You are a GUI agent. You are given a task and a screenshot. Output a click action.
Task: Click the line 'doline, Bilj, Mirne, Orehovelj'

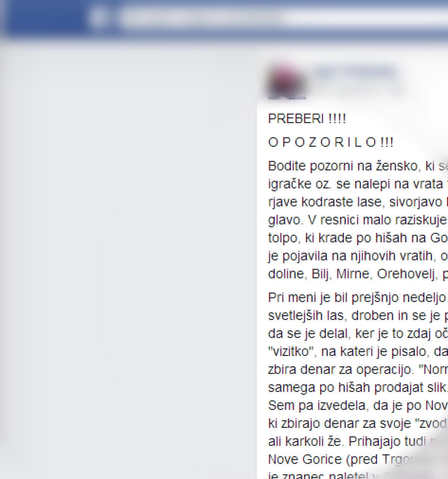pyautogui.click(x=358, y=274)
